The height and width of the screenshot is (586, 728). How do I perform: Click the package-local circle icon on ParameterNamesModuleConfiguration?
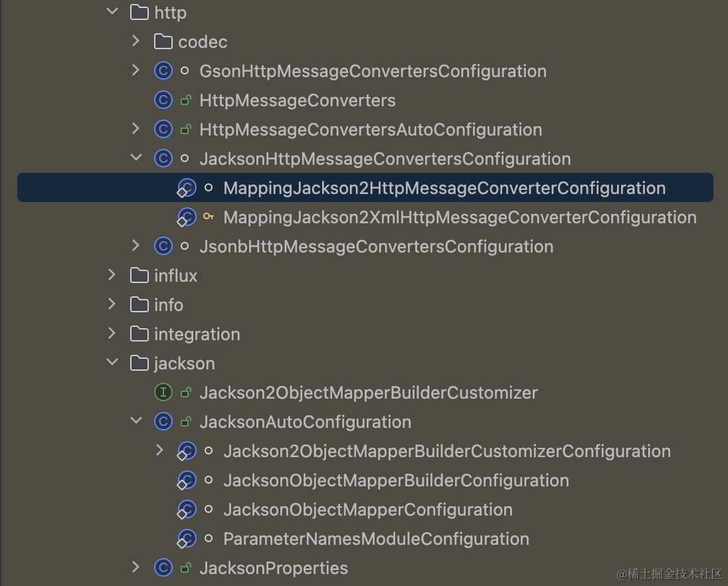point(209,538)
